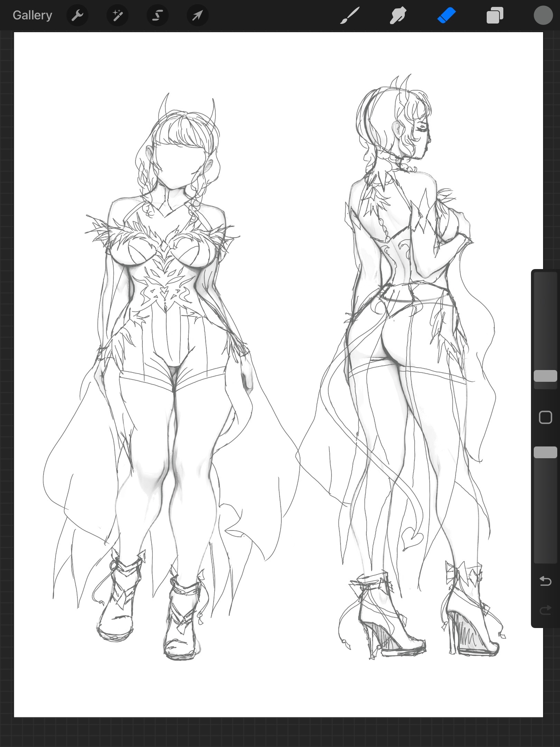Open the Actions menu with the wrench

(77, 15)
